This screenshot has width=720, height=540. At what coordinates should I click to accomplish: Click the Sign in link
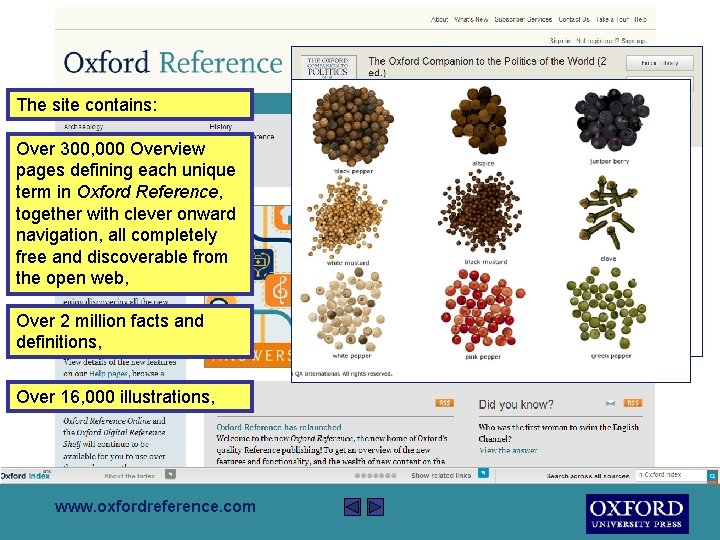click(560, 41)
